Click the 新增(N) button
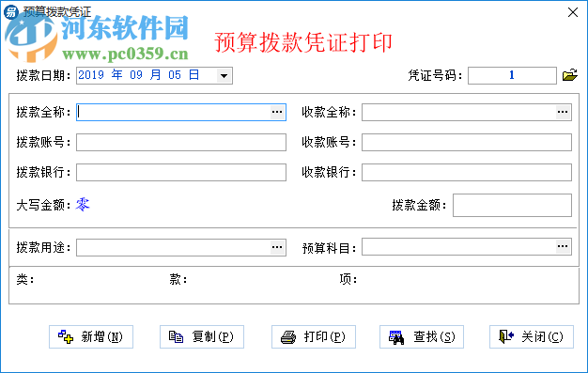Screen dimensions: 588x373 [91, 336]
